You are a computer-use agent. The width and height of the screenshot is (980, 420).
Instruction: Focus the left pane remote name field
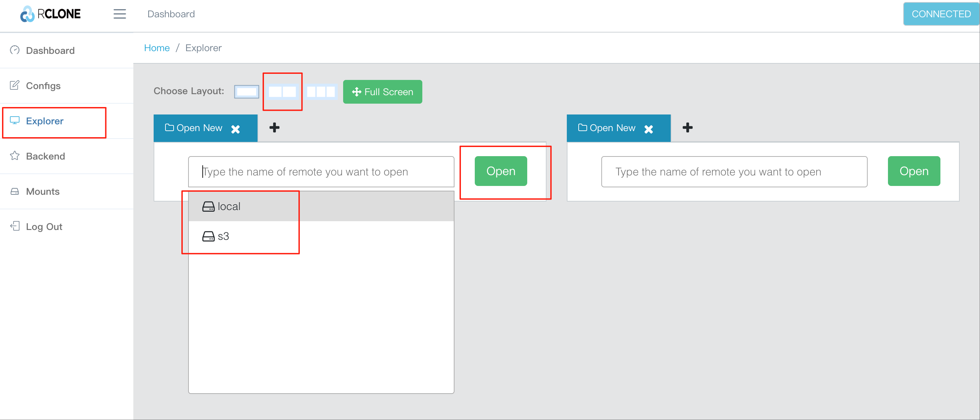pos(321,172)
